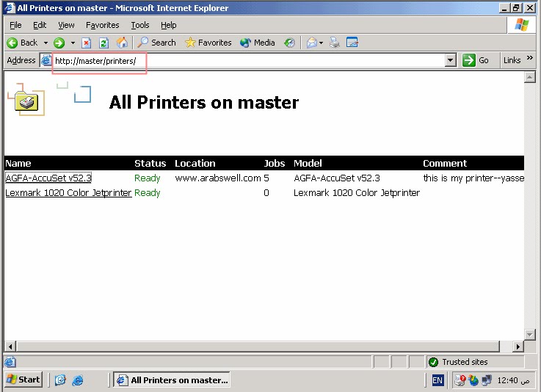Click Ready status in the AGFA row
Viewport: 541px width, 392px height.
point(148,178)
